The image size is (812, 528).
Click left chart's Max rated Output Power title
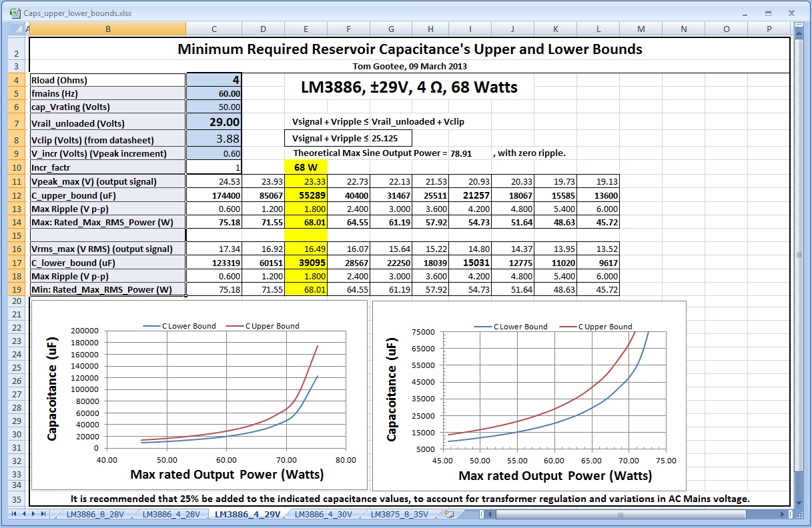pos(227,475)
